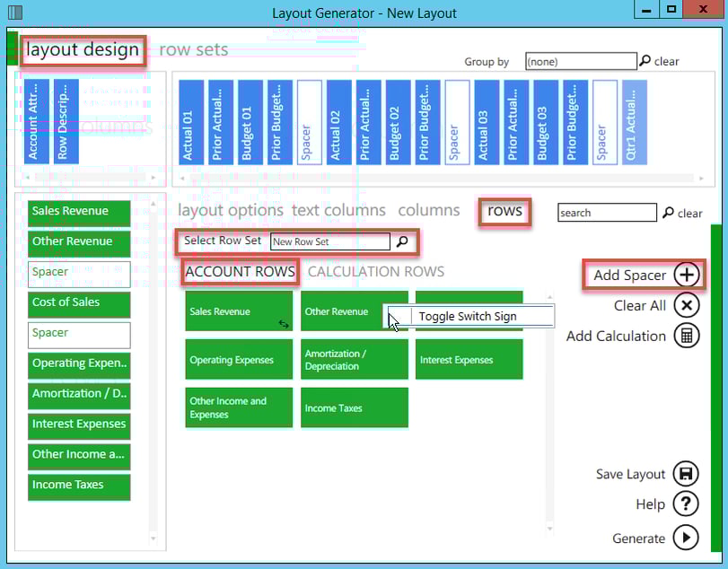Switch to the row sets tab
728x569 pixels.
194,50
